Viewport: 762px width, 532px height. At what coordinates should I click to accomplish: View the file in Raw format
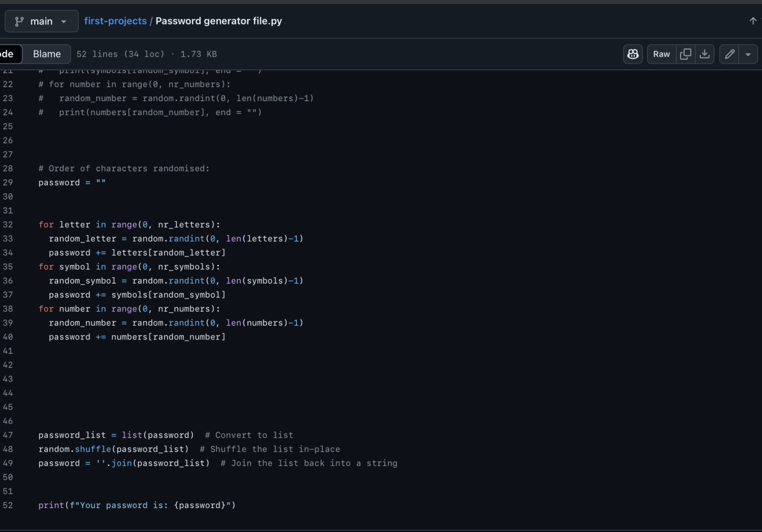[x=661, y=54]
